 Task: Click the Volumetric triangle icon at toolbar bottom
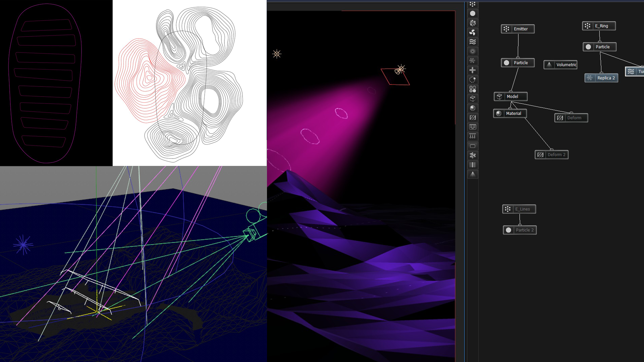click(x=473, y=174)
